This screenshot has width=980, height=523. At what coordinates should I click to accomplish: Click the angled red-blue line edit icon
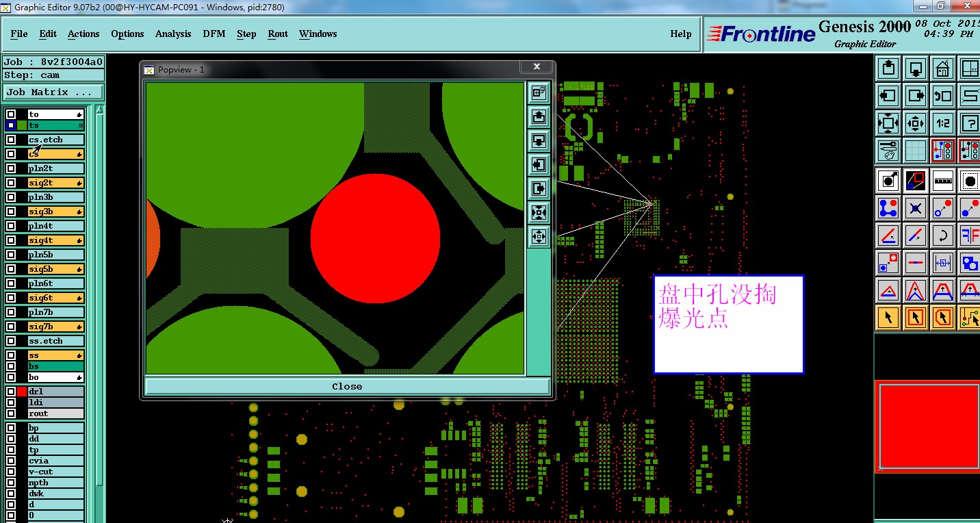888,235
